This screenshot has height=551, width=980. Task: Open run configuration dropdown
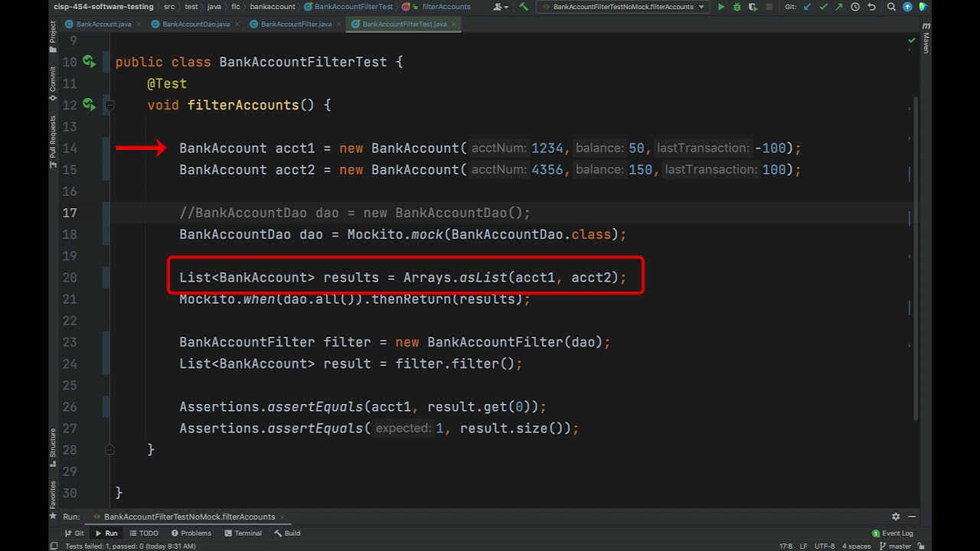[624, 7]
